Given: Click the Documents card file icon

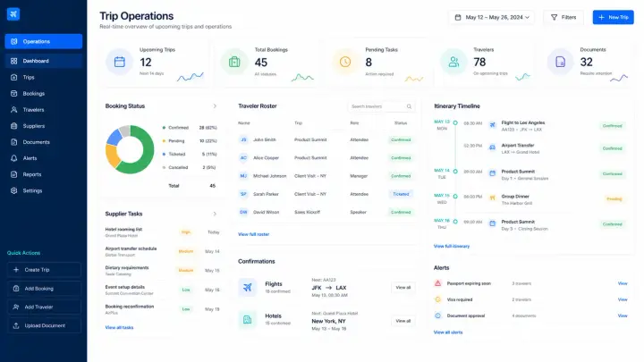Looking at the screenshot, I should coord(560,62).
